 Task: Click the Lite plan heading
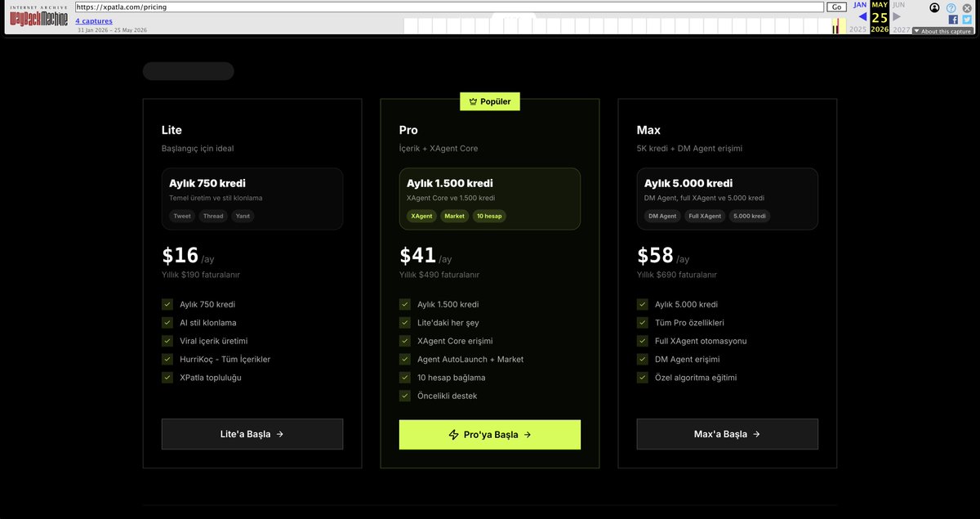171,130
